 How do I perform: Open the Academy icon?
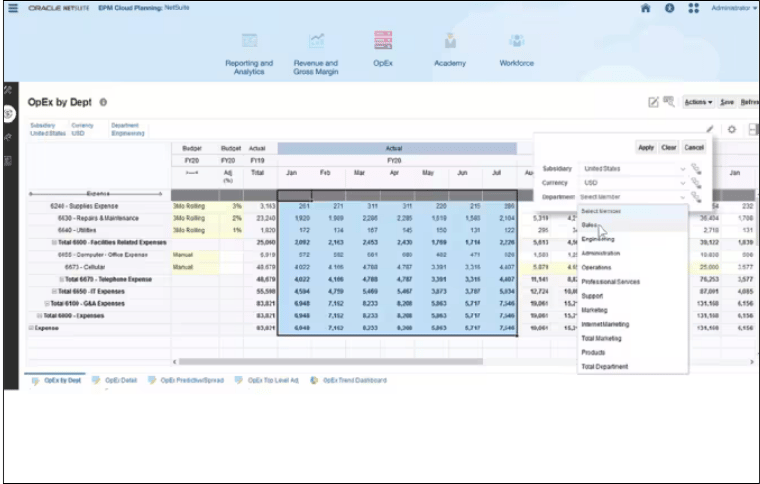[450, 41]
